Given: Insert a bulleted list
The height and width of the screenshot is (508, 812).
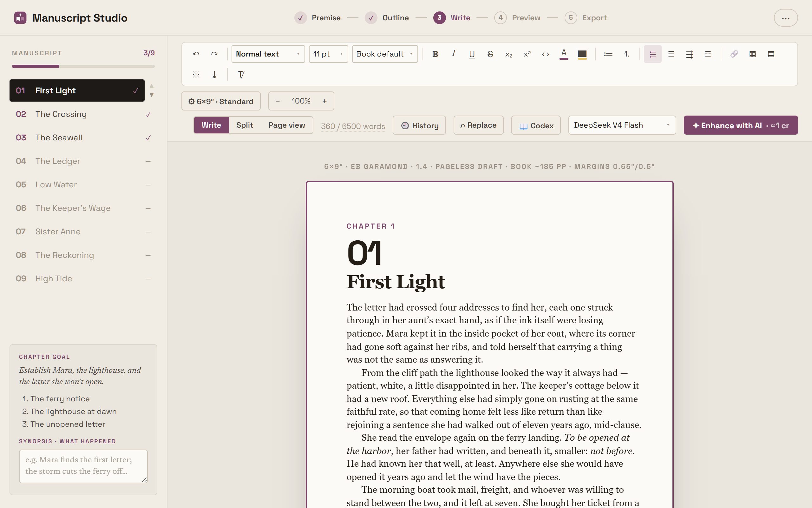Looking at the screenshot, I should click(608, 54).
